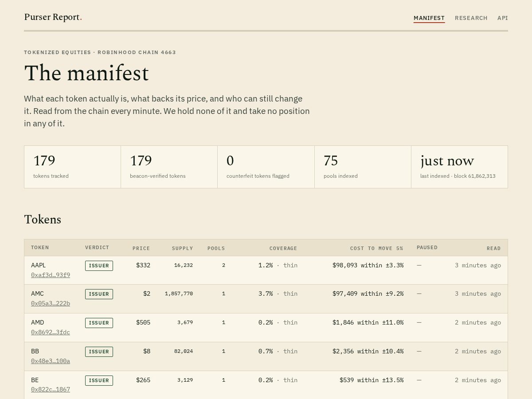The width and height of the screenshot is (532, 399).
Task: Click The manifest page heading
Action: (x=86, y=73)
